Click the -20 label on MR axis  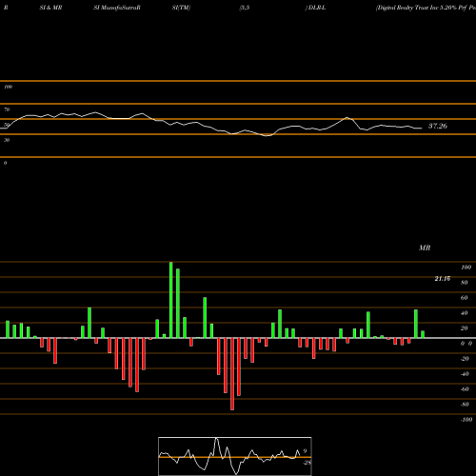pos(465,359)
